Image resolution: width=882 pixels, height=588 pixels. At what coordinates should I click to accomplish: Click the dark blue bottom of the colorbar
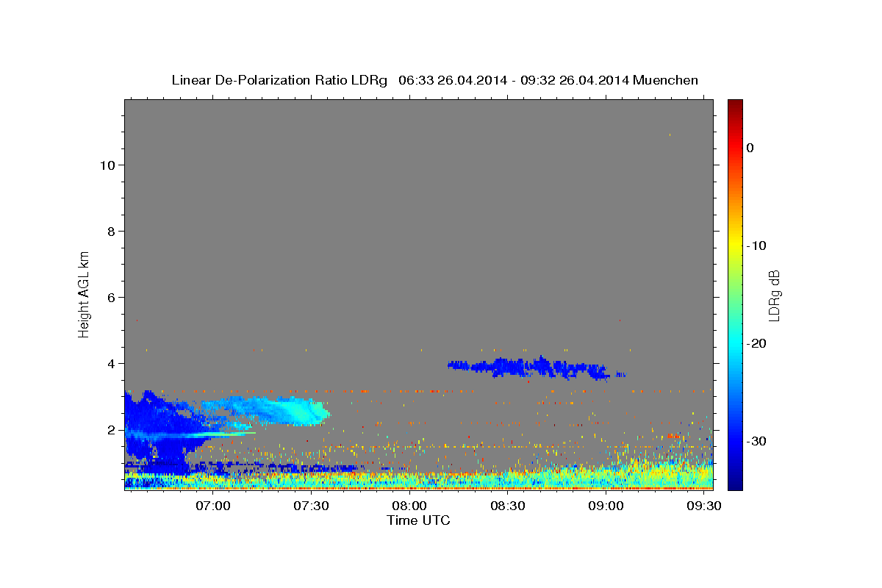coord(735,483)
